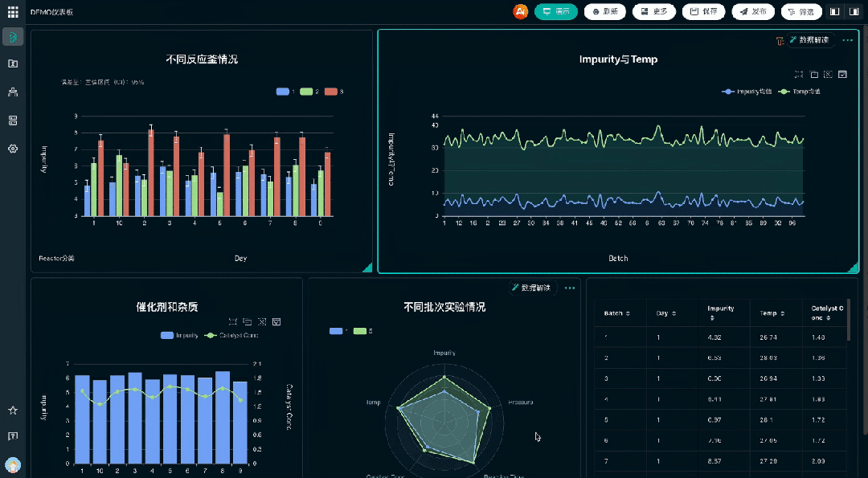The height and width of the screenshot is (478, 868).
Task: Click the orange AI assistant icon
Action: (520, 11)
